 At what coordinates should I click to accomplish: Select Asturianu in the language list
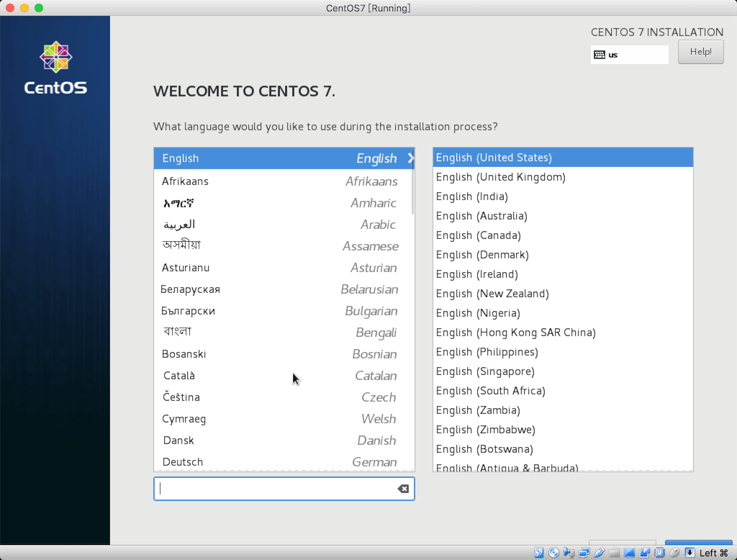click(284, 268)
